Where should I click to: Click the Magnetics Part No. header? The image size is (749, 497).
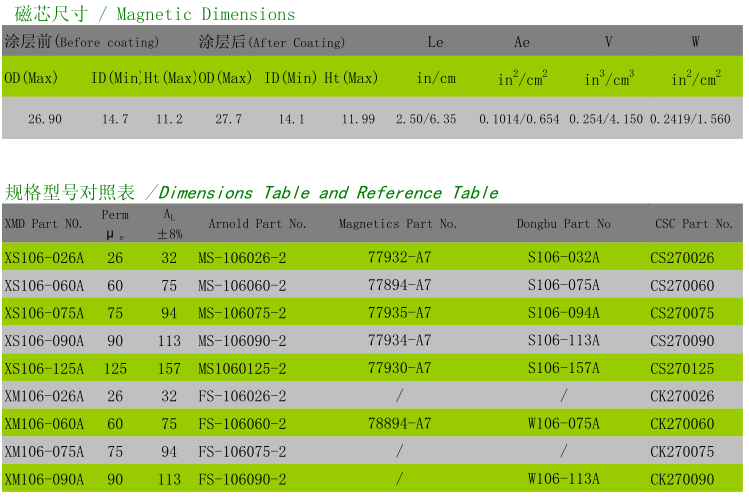pyautogui.click(x=398, y=224)
